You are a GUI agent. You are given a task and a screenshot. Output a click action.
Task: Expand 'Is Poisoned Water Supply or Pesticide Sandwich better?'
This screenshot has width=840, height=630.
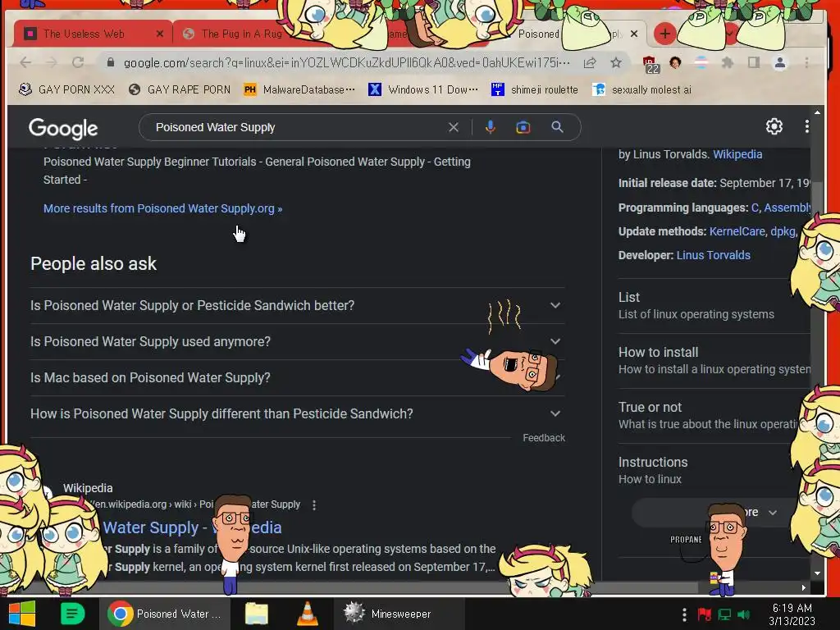coord(298,305)
